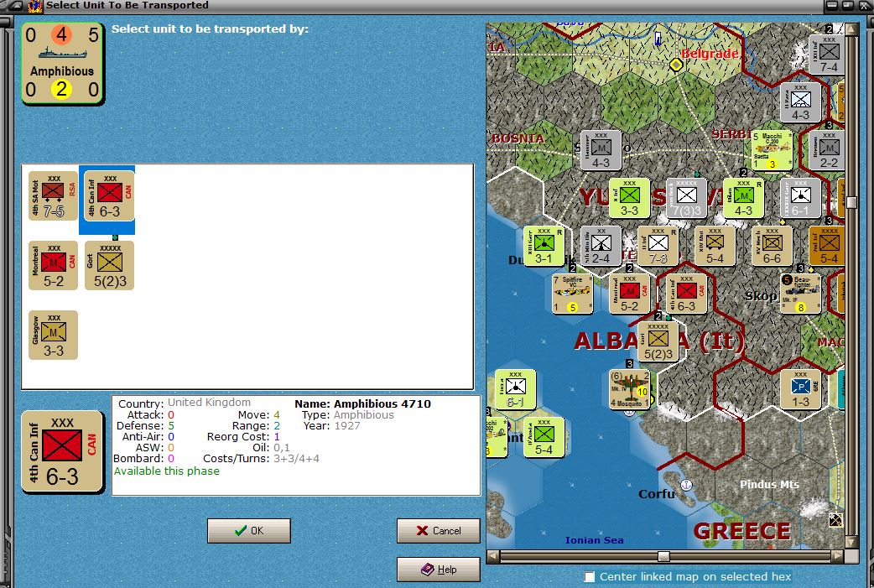Click the horizontal map scrollbar thumb
Image resolution: width=874 pixels, height=588 pixels.
(663, 556)
